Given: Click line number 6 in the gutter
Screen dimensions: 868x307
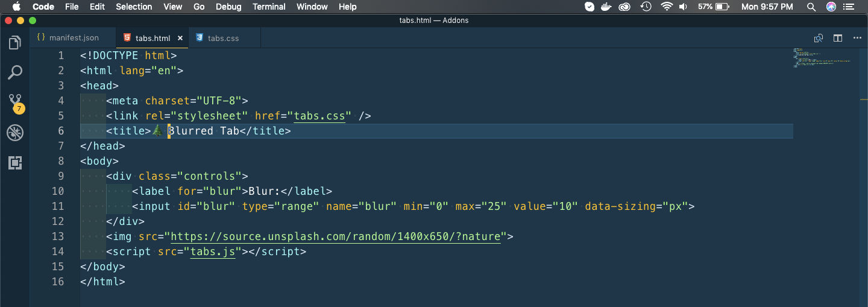Looking at the screenshot, I should pos(60,131).
